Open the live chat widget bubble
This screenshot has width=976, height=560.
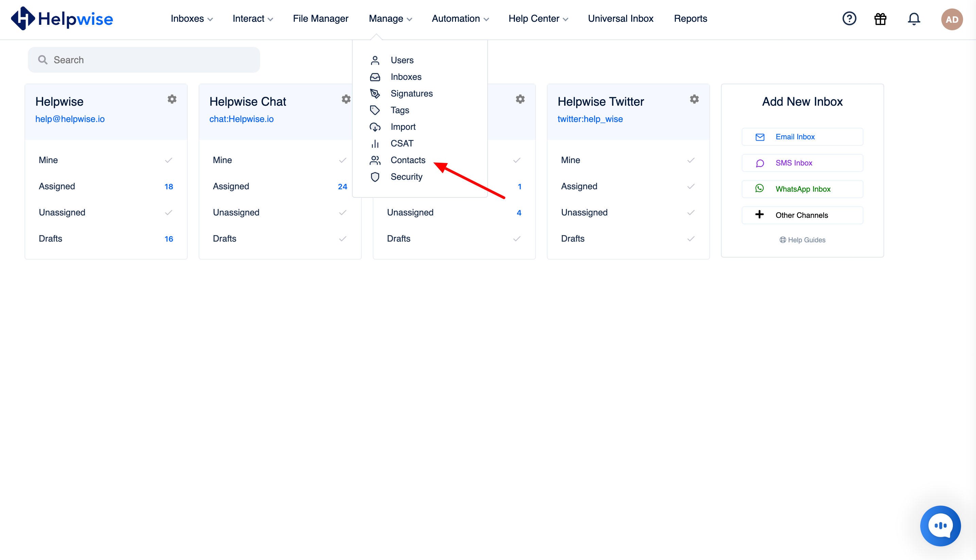click(x=940, y=526)
